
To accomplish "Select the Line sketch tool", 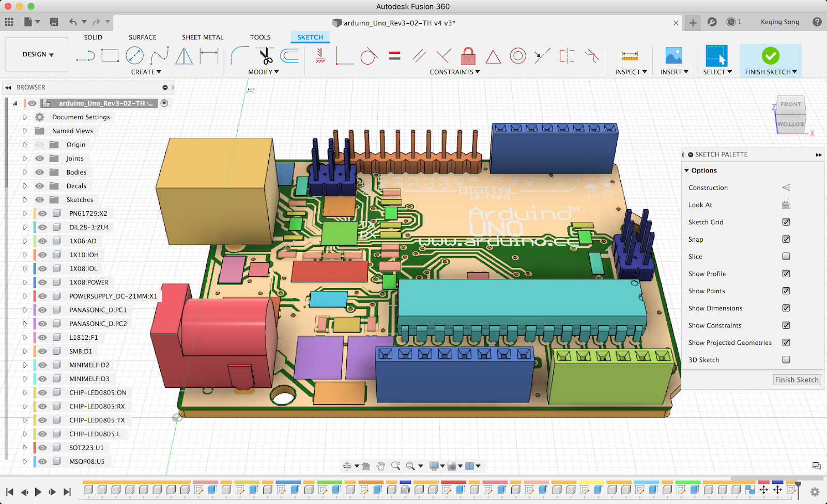I will point(85,56).
